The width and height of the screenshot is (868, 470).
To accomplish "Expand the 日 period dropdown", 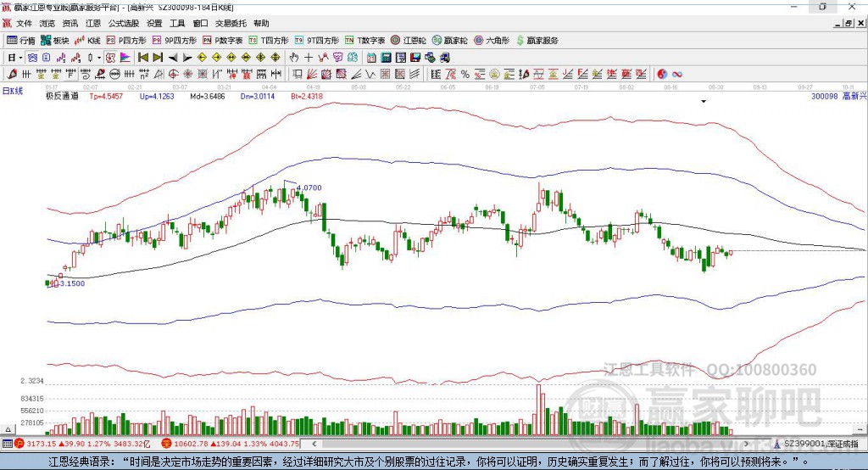I will point(20,58).
